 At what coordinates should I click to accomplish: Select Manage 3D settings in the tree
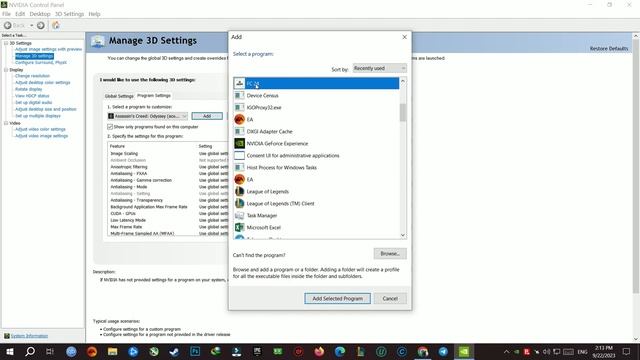point(34,56)
